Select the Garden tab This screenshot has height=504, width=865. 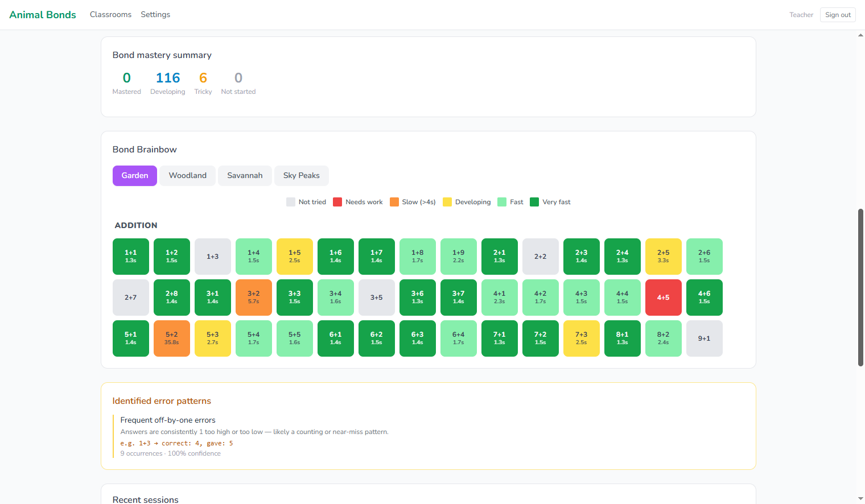(135, 176)
